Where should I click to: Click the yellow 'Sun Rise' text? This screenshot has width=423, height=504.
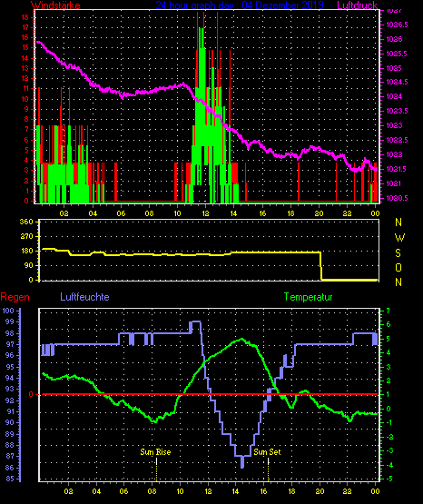[x=155, y=452]
